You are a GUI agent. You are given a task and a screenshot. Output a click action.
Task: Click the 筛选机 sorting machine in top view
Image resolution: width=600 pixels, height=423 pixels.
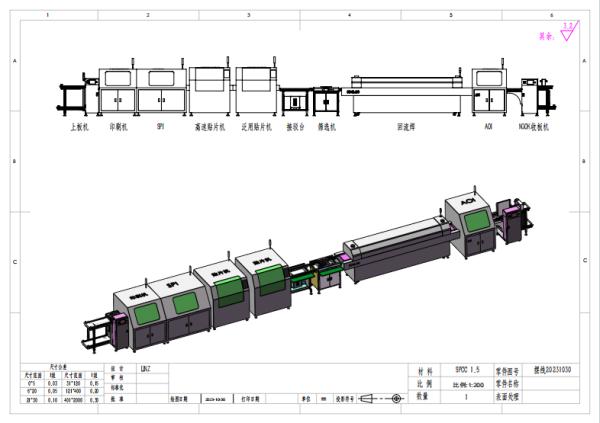point(326,101)
